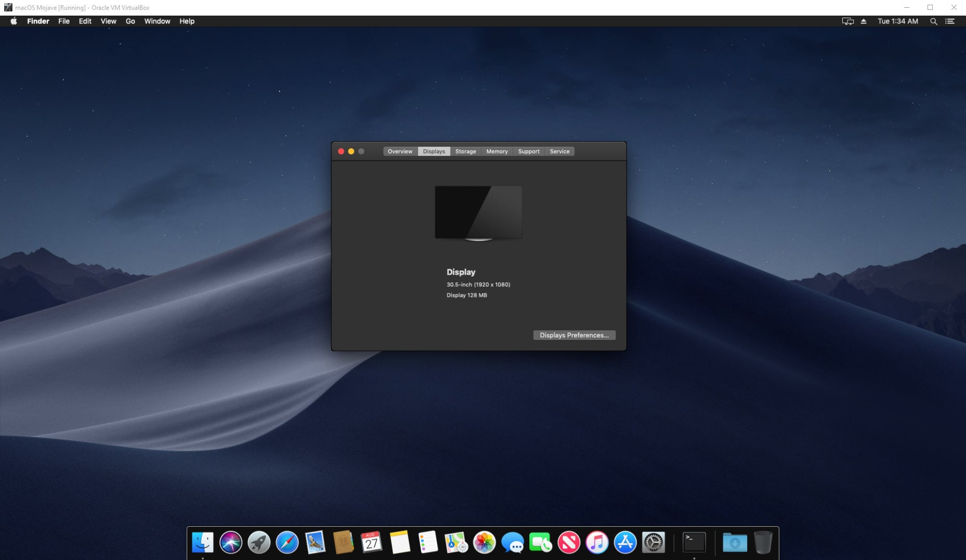
Task: Open Notes app in Dock
Action: click(x=400, y=543)
